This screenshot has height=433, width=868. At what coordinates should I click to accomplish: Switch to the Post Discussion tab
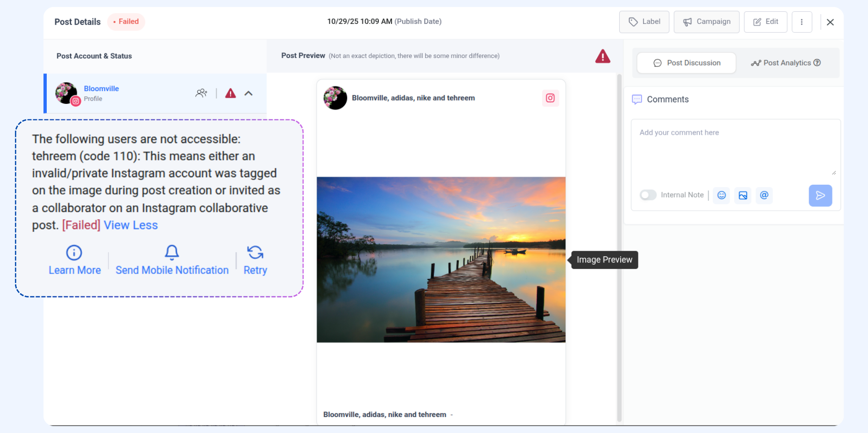coord(687,63)
